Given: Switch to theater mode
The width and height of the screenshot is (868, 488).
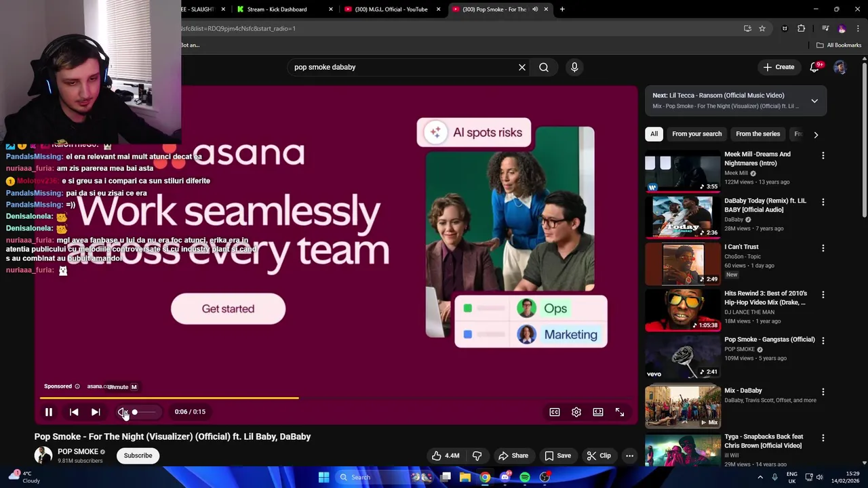Looking at the screenshot, I should click(x=598, y=412).
